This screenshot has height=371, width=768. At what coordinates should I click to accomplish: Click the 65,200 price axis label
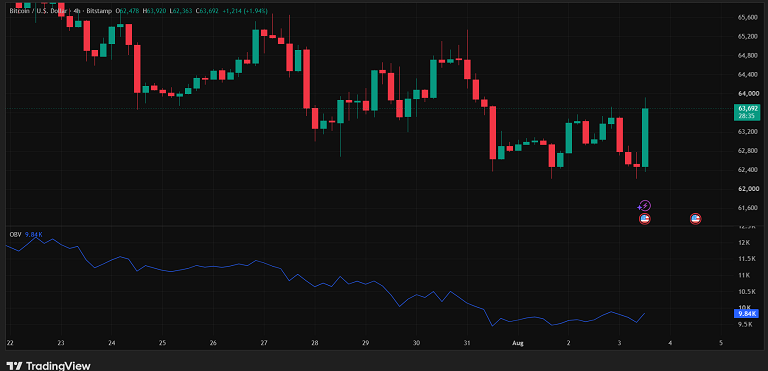(748, 37)
